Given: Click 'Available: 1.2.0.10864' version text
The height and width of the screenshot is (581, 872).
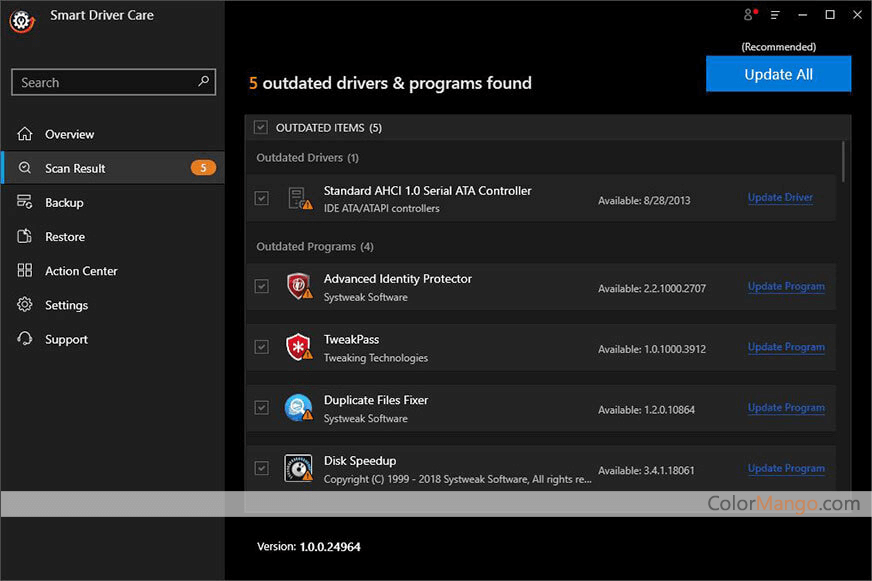Looking at the screenshot, I should (x=646, y=410).
